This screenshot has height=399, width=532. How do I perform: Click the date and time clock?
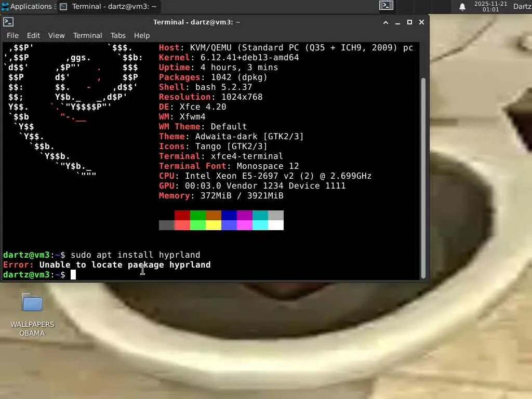point(490,6)
